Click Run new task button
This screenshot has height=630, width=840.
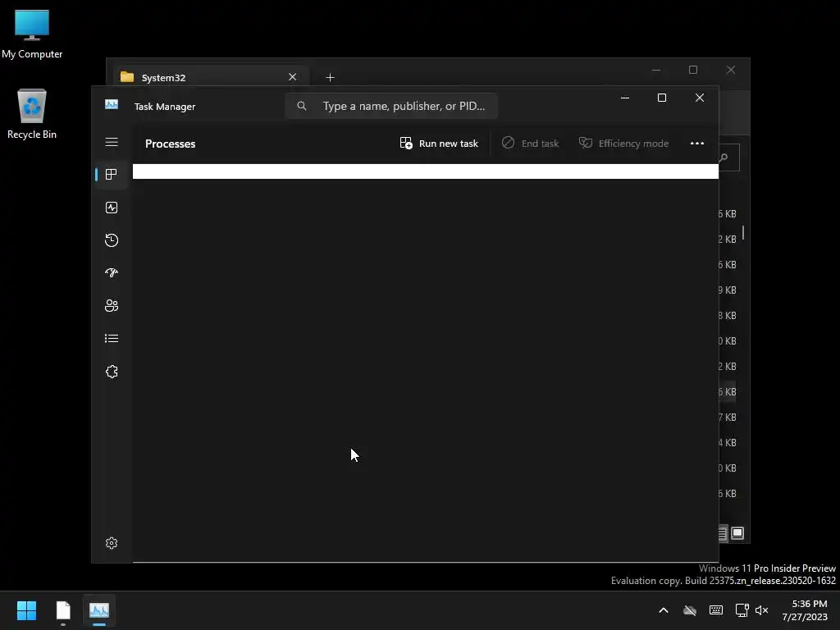coord(439,143)
